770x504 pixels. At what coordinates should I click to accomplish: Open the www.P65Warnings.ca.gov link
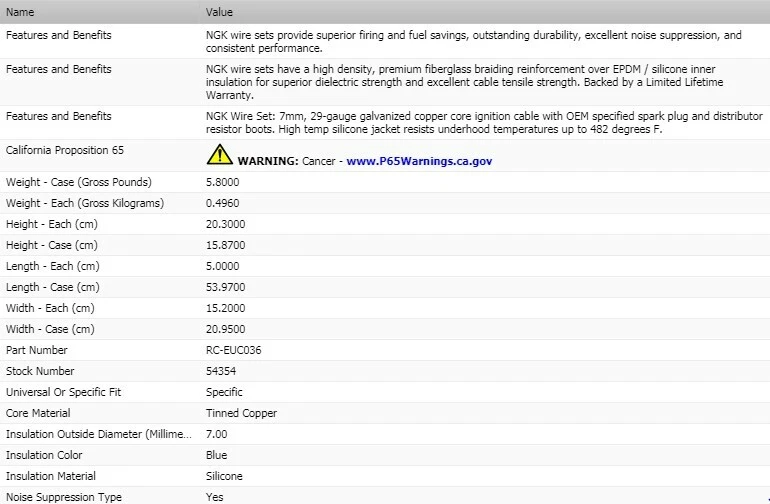419,161
